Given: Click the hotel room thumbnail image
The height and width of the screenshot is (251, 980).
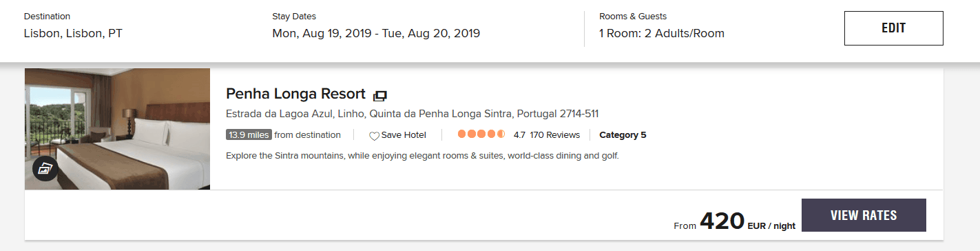Looking at the screenshot, I should point(117,129).
